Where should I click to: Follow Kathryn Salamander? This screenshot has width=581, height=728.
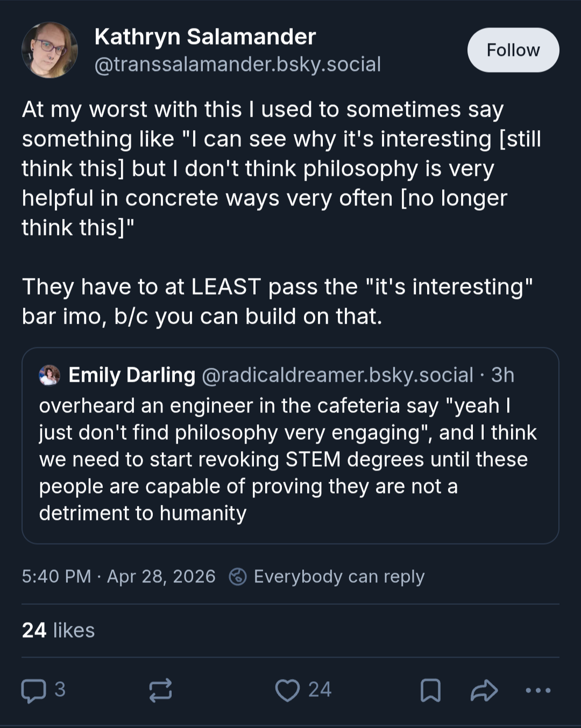coord(513,50)
